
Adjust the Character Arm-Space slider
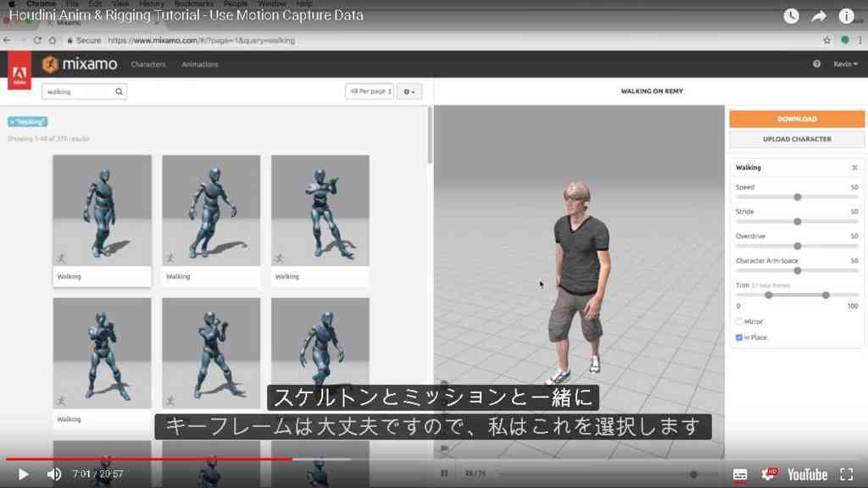pos(797,270)
